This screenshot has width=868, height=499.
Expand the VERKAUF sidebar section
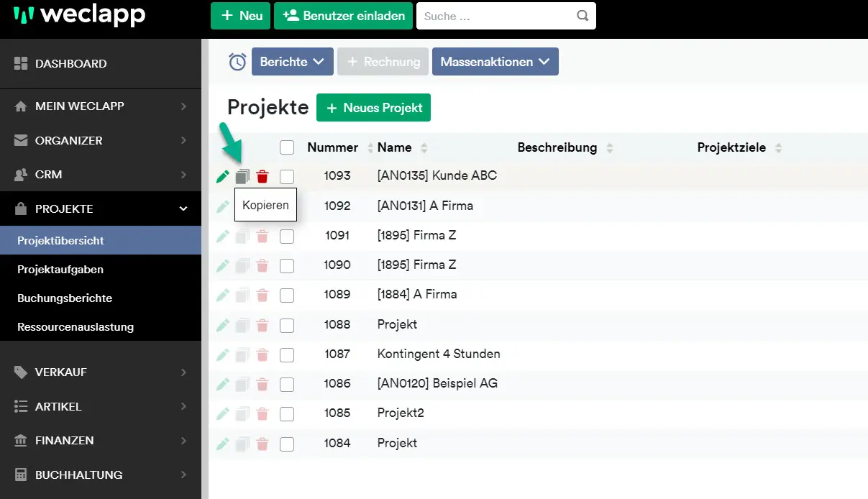tap(101, 372)
